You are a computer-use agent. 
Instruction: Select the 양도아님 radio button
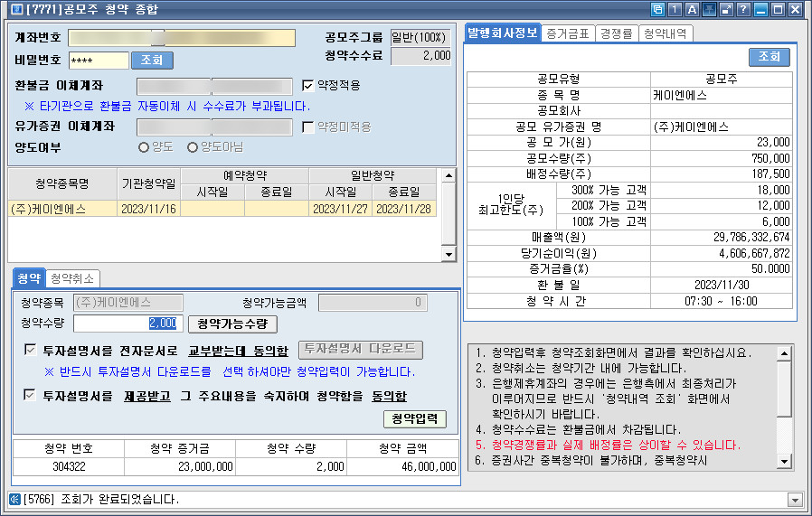coord(192,147)
